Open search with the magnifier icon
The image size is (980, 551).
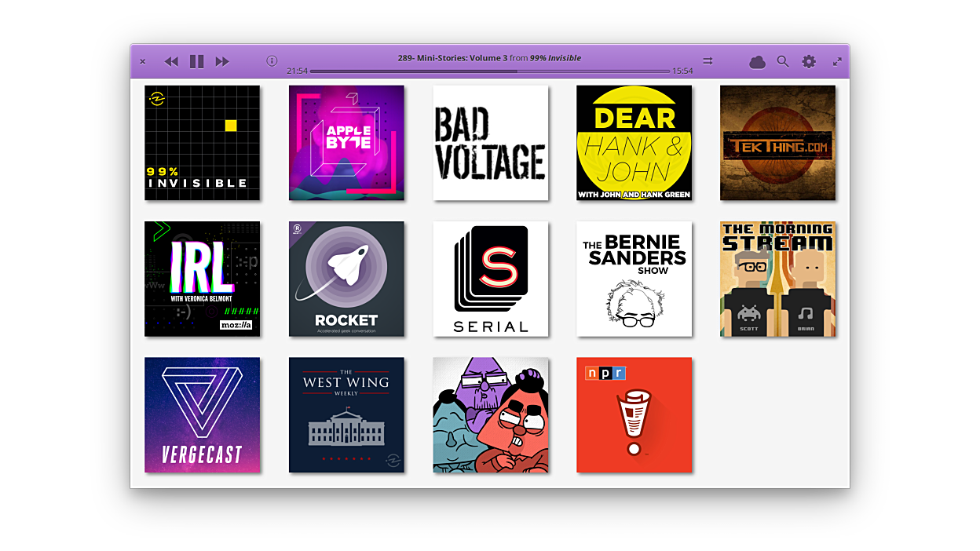[783, 61]
